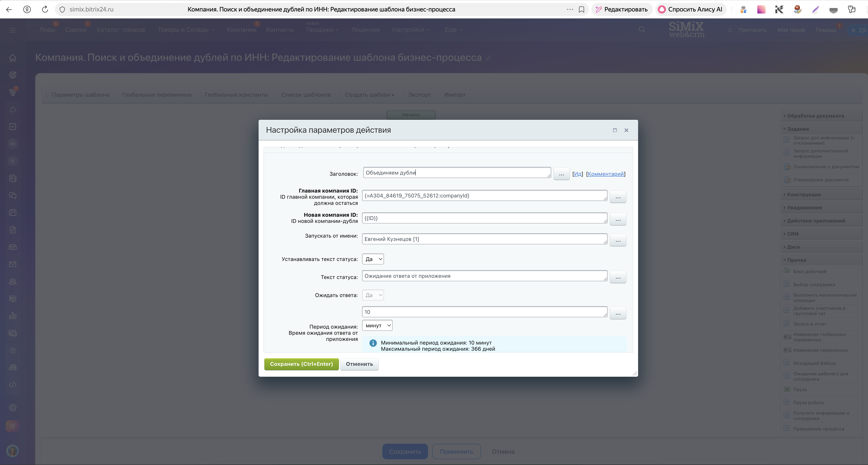Open Глобальные переменные tab
This screenshot has width=868, height=465.
[x=157, y=95]
